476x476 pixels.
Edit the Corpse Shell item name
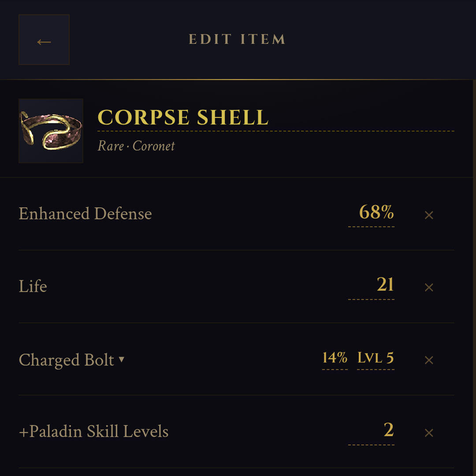[183, 117]
